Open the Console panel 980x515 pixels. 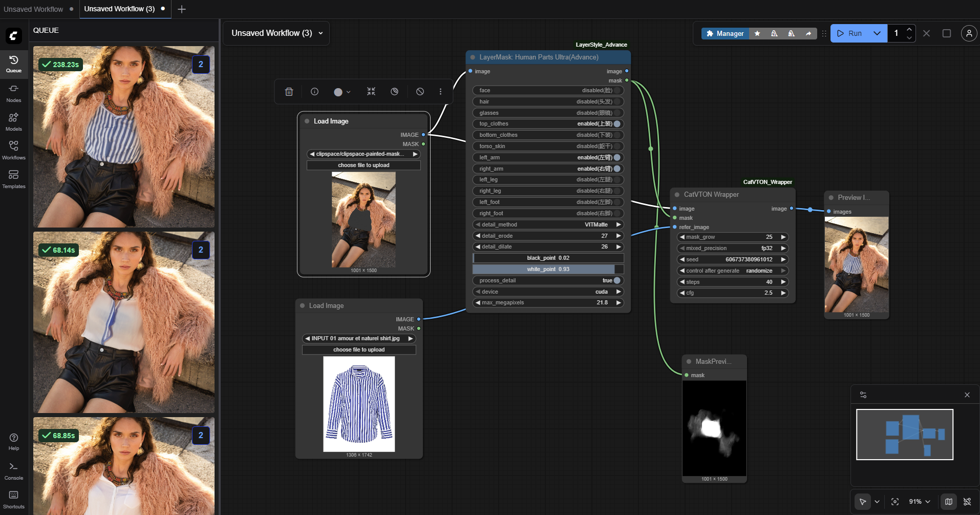tap(14, 471)
